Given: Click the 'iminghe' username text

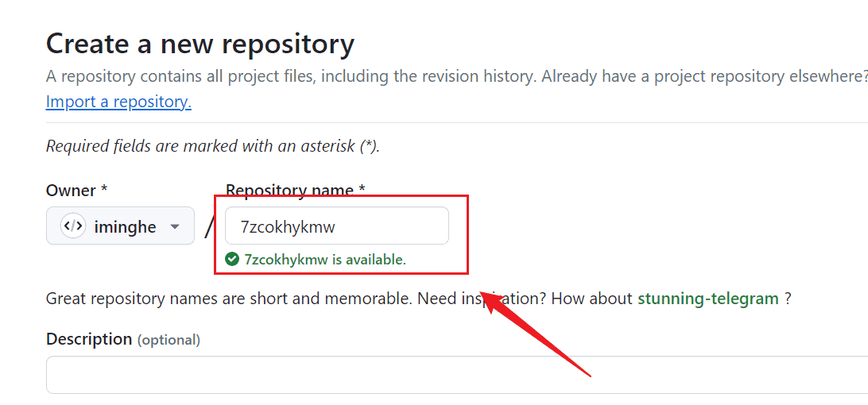Looking at the screenshot, I should [125, 227].
